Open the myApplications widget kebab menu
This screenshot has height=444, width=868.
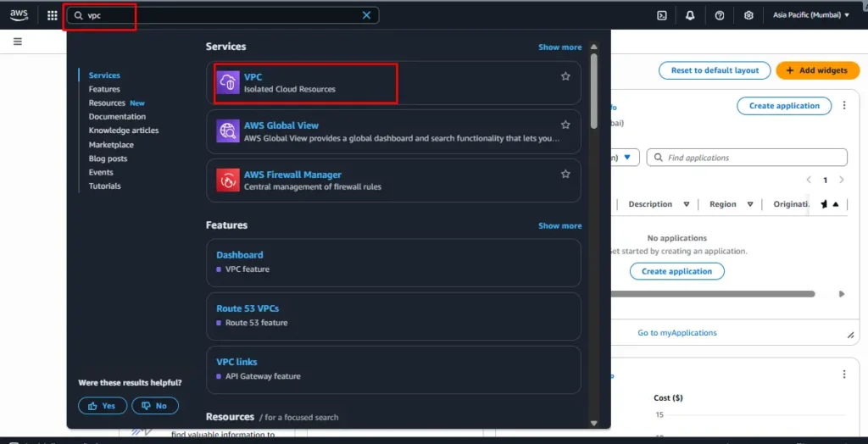pyautogui.click(x=844, y=105)
